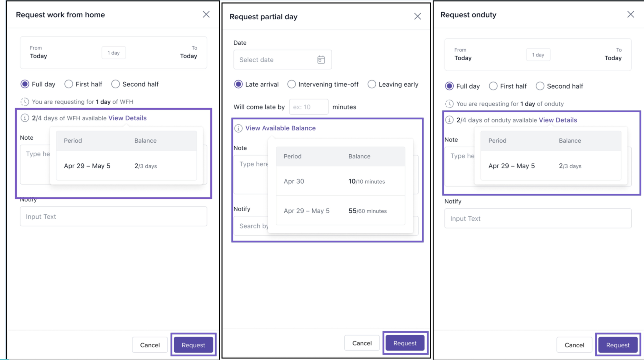Click the calendar icon in Select date field
644x360 pixels.
321,60
